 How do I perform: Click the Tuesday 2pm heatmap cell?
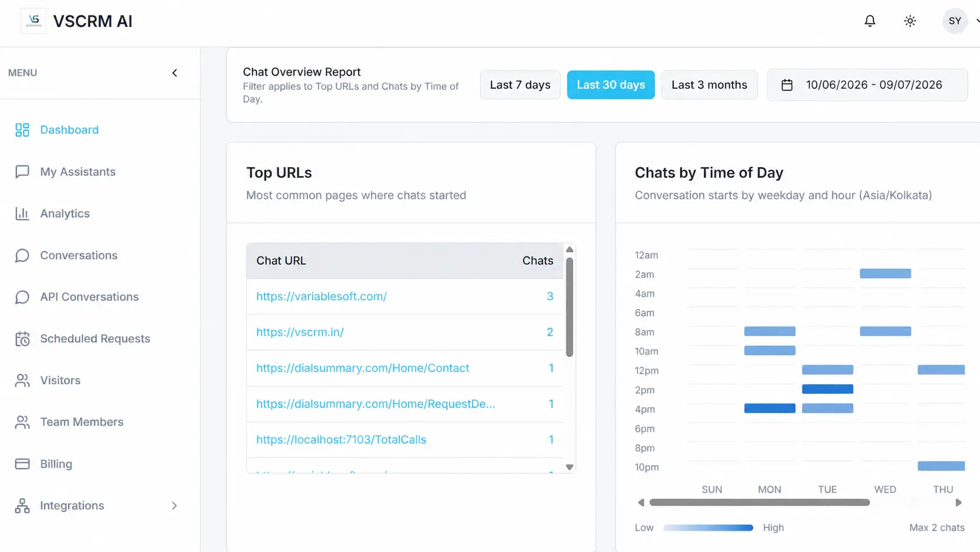[x=827, y=389]
